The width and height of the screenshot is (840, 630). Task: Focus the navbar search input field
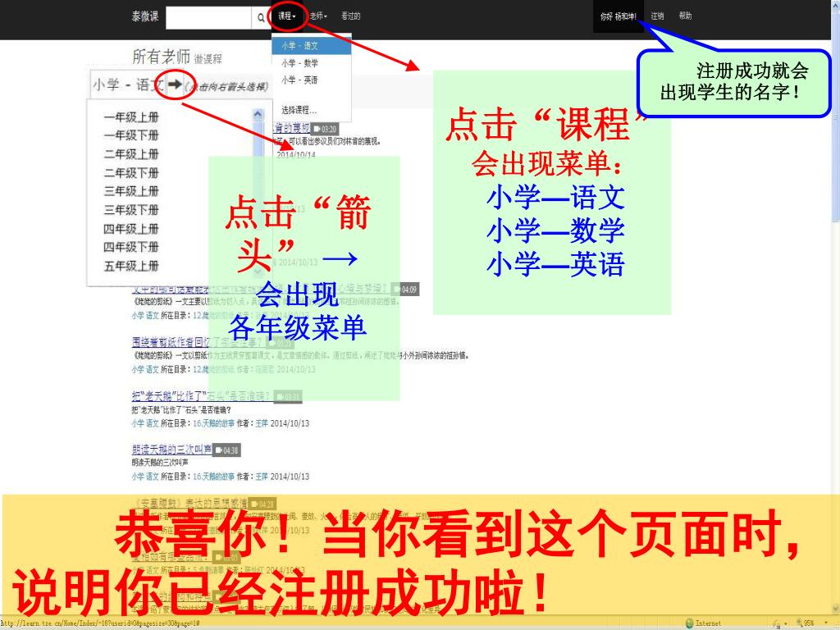click(208, 18)
